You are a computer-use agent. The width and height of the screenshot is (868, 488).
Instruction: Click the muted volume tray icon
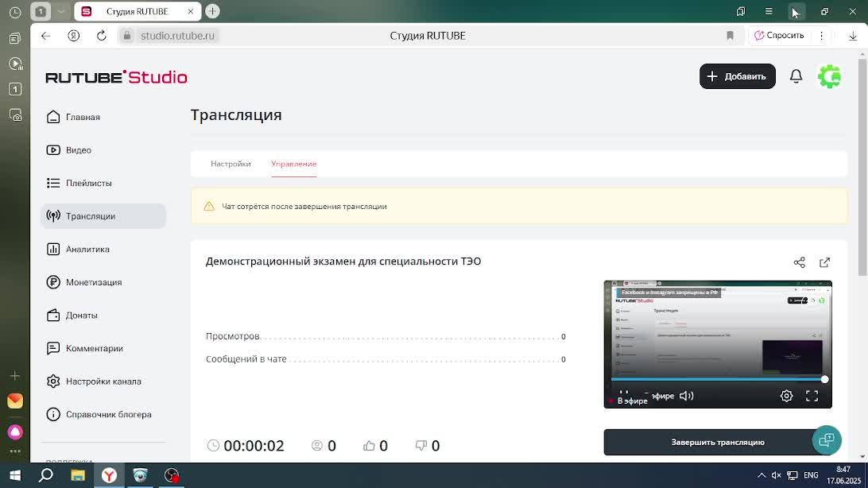coord(776,475)
